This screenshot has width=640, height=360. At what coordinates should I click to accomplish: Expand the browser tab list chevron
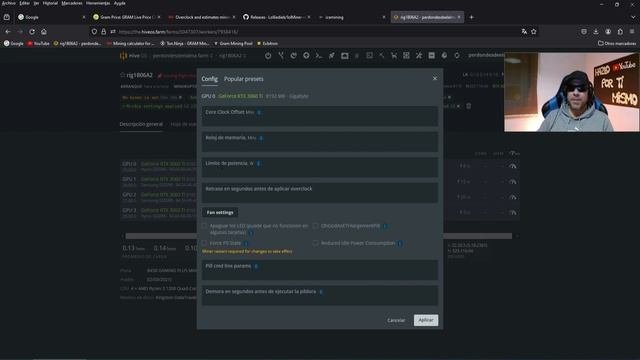[x=633, y=17]
